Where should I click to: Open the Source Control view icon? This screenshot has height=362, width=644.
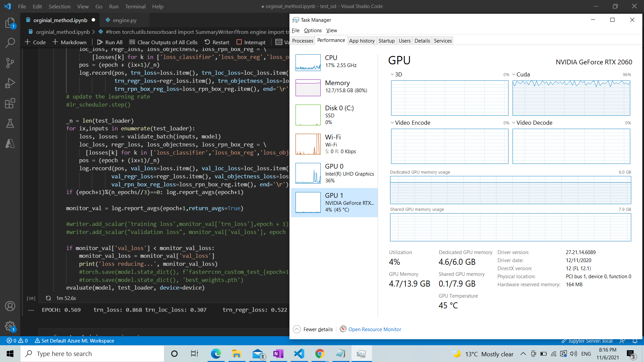pos(10,63)
